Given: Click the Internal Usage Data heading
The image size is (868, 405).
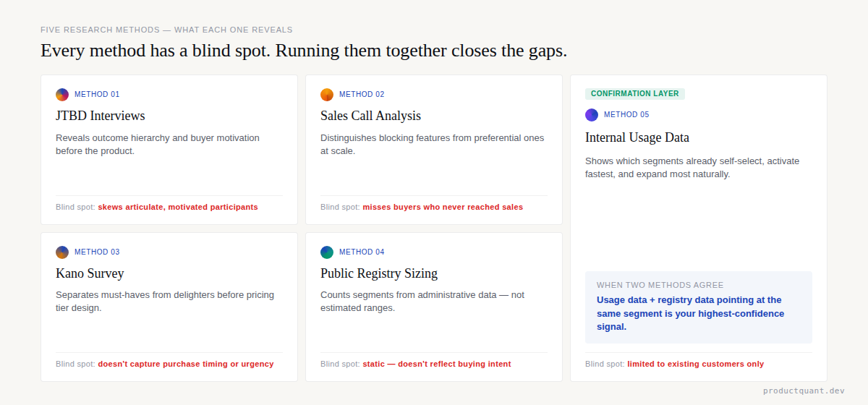Looking at the screenshot, I should (x=637, y=137).
